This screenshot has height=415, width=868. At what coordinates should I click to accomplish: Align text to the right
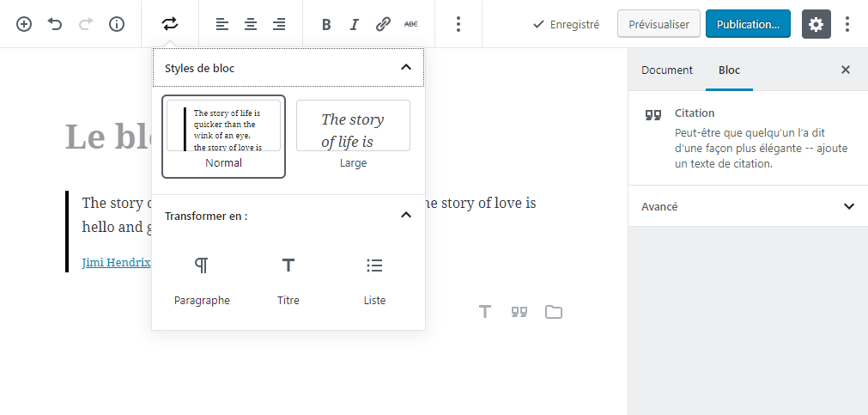(x=279, y=24)
